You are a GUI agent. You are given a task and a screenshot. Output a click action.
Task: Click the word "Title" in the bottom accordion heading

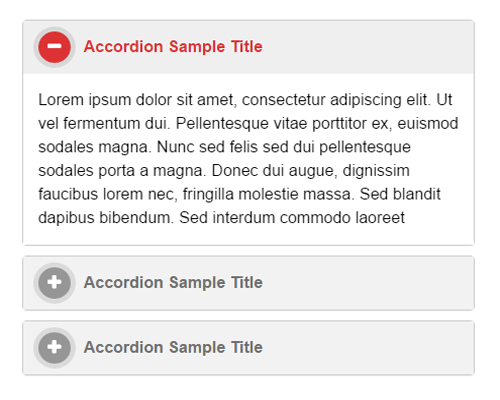point(247,347)
